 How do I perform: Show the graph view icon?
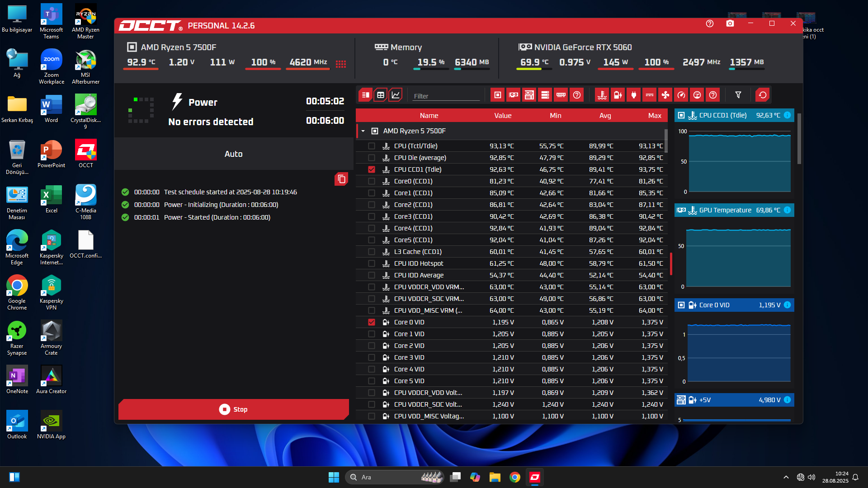point(396,95)
